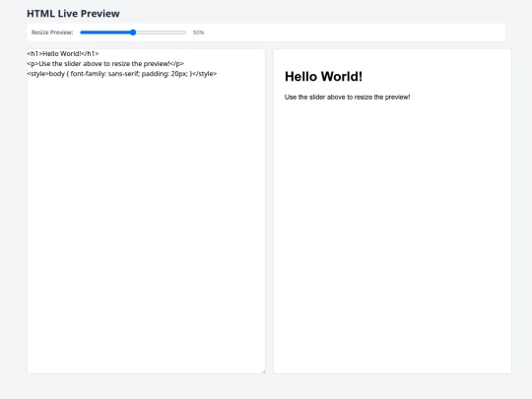Click the <p> code line in editor

[x=105, y=64]
